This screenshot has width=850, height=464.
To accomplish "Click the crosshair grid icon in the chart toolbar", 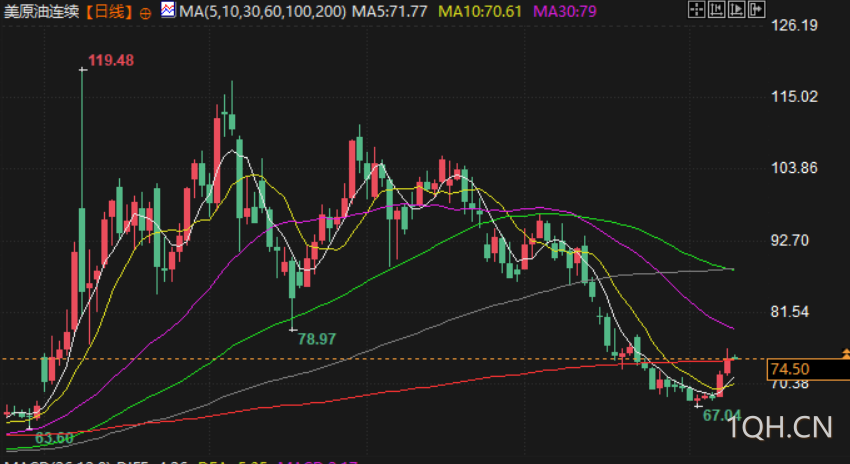I will point(696,9).
